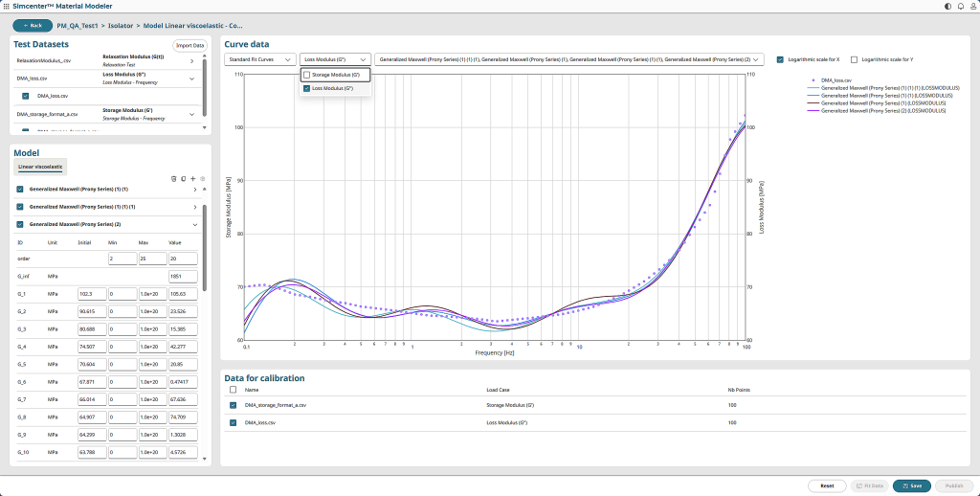Delete selected model with trash icon
Image resolution: width=980 pixels, height=496 pixels.
point(174,179)
